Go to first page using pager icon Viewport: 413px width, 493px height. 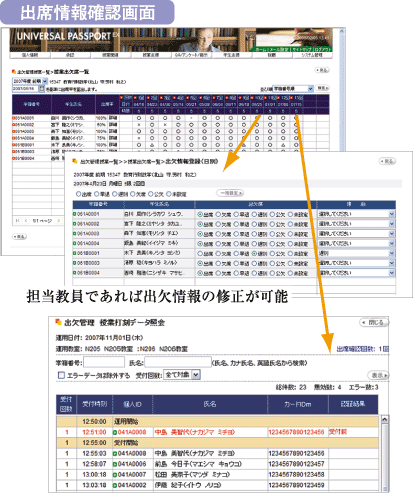(x=18, y=221)
